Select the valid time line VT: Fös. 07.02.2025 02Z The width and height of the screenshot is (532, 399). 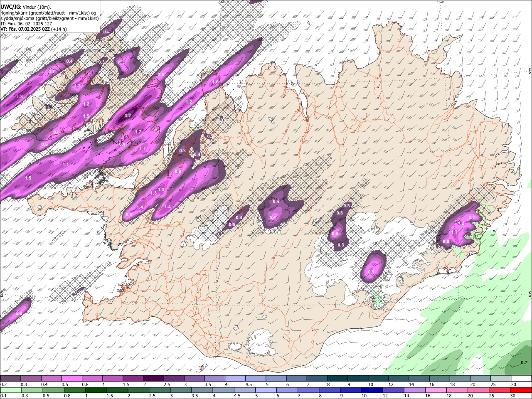pyautogui.click(x=25, y=29)
